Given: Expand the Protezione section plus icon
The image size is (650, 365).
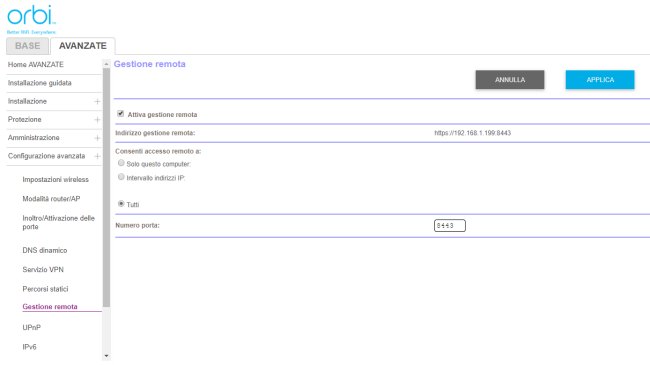Looking at the screenshot, I should pos(97,120).
